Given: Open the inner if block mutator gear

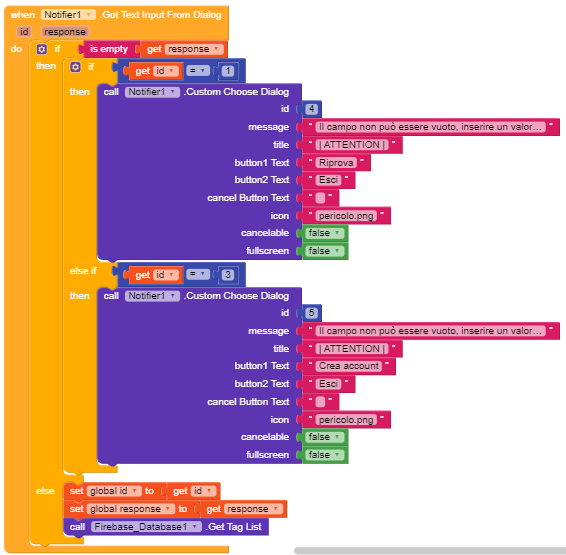Looking at the screenshot, I should point(75,67).
